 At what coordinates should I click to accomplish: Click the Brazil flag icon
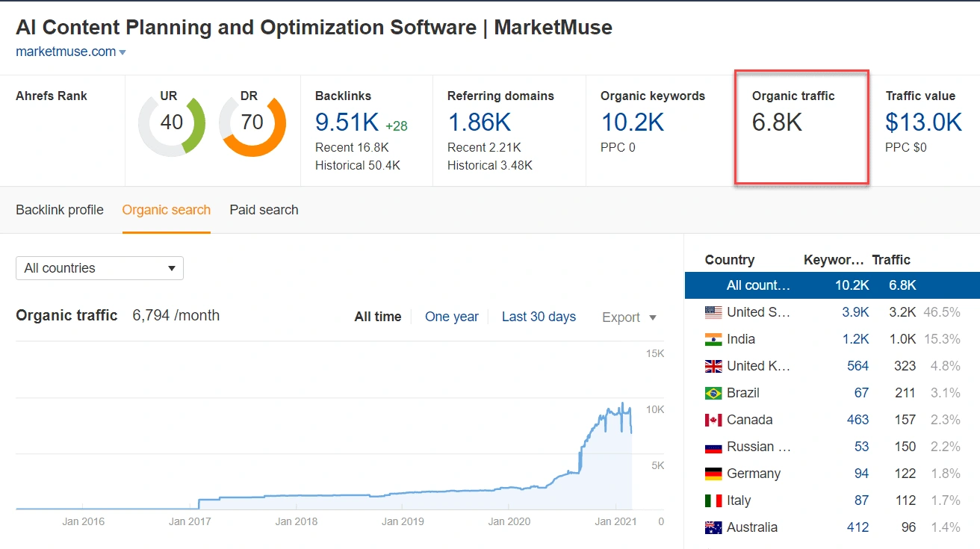pos(713,393)
